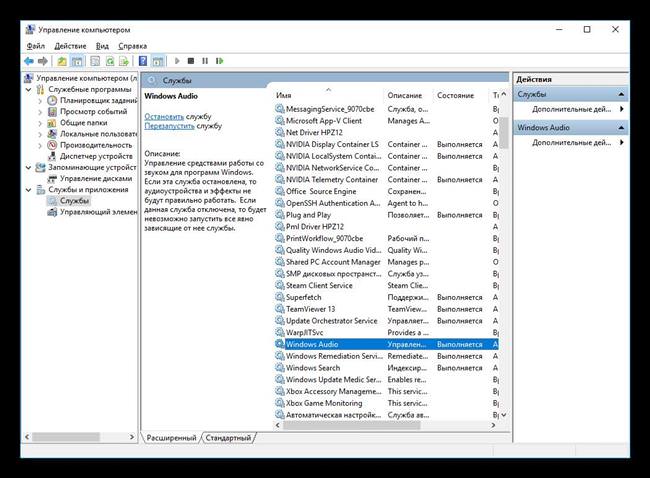Select the Superfetch service row
The image size is (650, 478).
386,297
